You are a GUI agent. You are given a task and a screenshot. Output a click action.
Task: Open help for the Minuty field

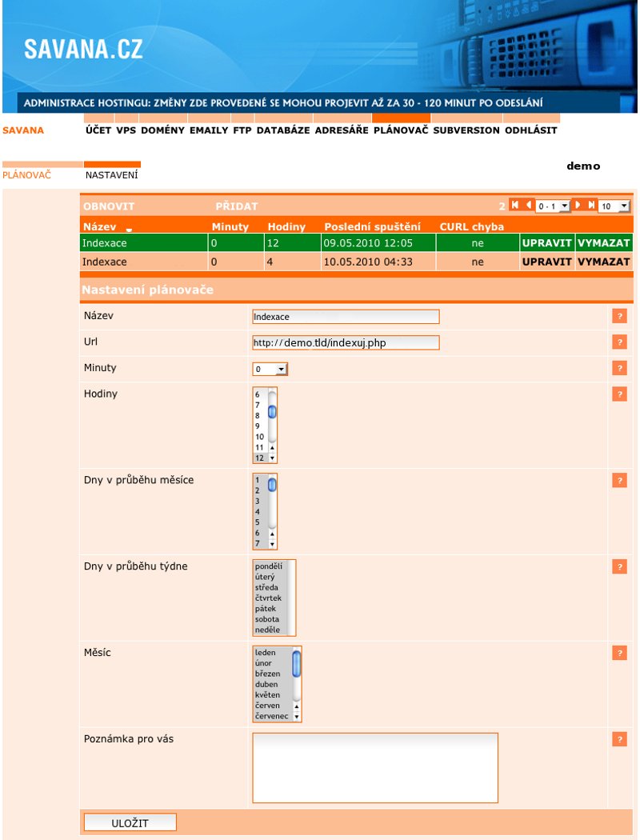(620, 368)
